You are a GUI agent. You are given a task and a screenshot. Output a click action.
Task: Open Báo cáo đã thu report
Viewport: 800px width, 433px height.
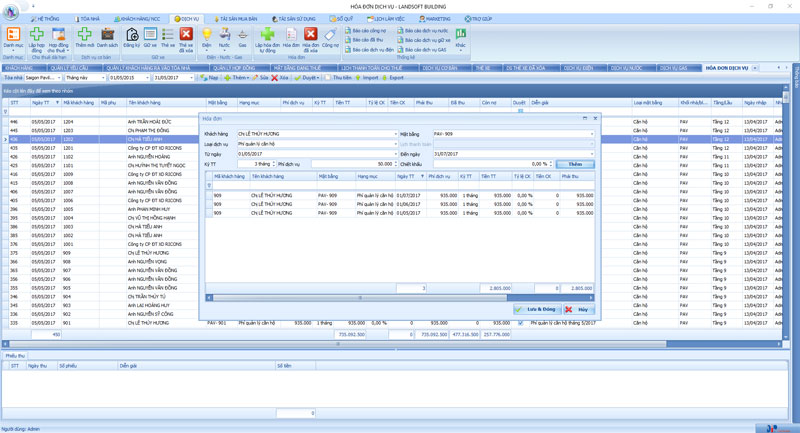364,40
